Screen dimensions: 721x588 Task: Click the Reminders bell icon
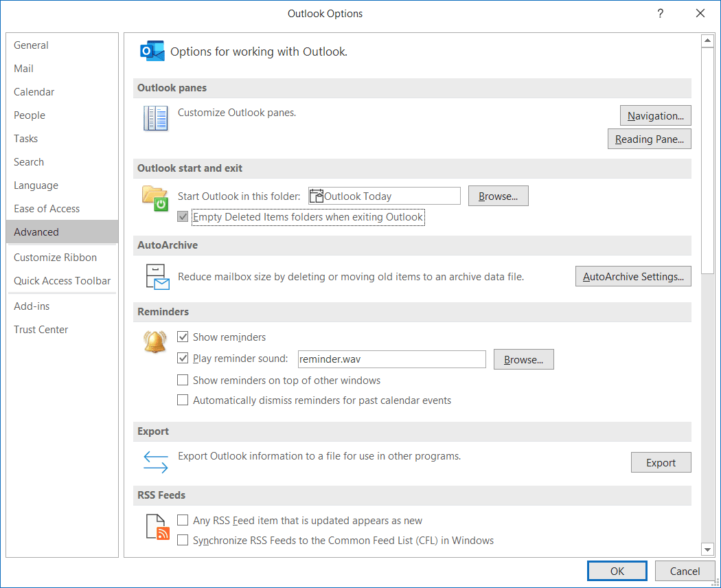click(155, 342)
